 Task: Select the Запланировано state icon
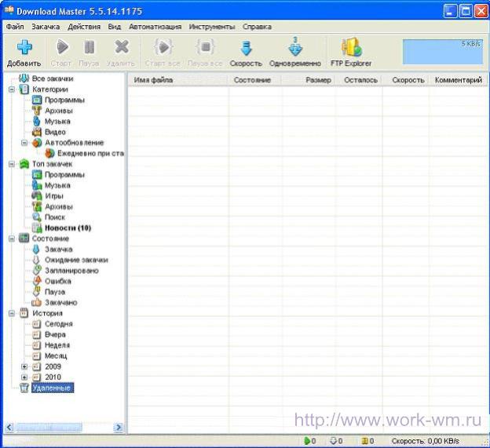tap(37, 271)
